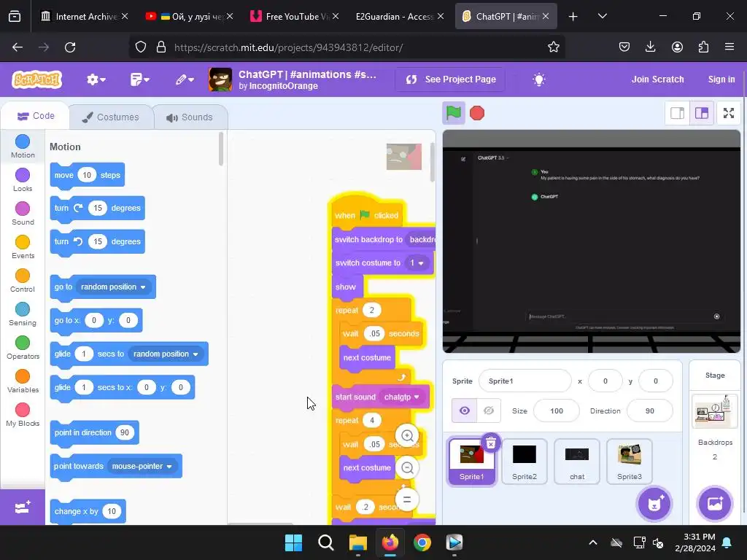Select Sprite1 thumbnail
Viewport: 747px width, 560px height.
point(472,462)
